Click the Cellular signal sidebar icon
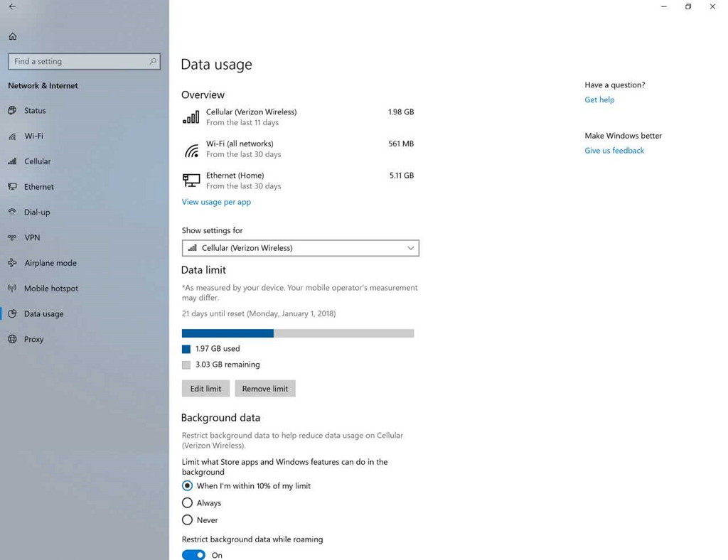Screen dimensions: 728x560 click(x=13, y=161)
